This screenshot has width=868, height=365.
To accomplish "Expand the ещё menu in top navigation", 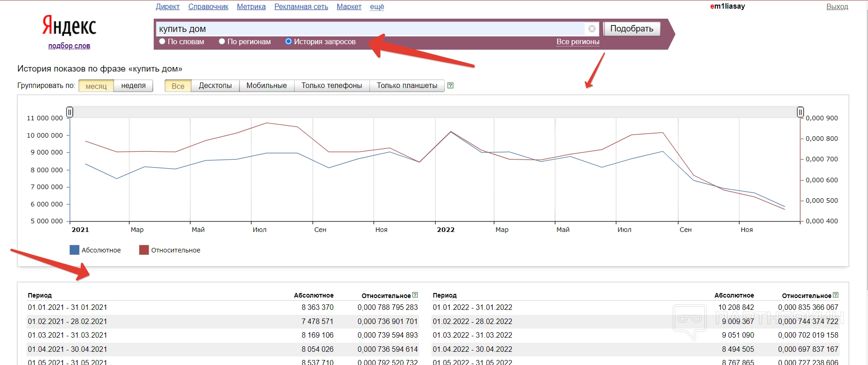I will pyautogui.click(x=377, y=6).
